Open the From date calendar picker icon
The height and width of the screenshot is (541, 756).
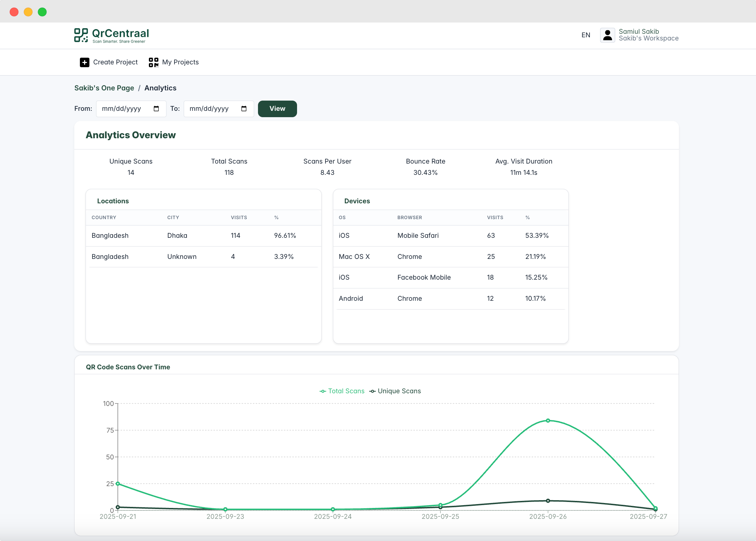156,109
